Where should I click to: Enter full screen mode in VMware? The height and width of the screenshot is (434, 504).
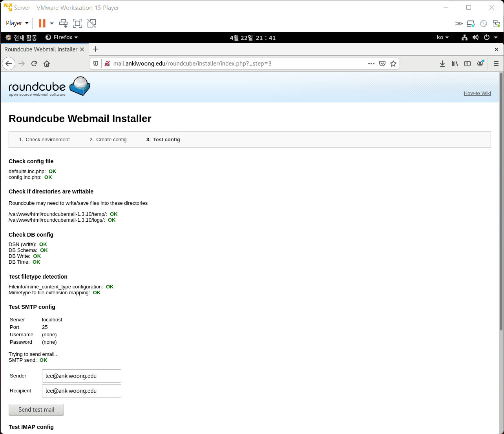point(78,24)
